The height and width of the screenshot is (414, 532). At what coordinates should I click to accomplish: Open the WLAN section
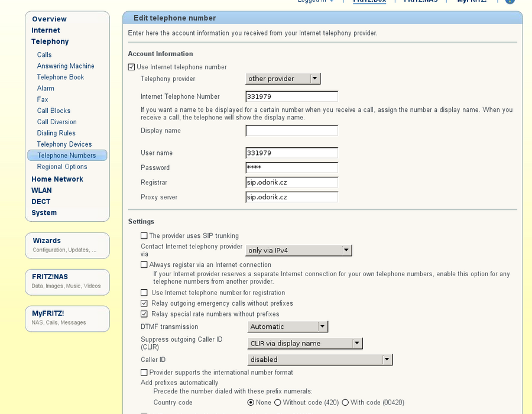point(42,190)
